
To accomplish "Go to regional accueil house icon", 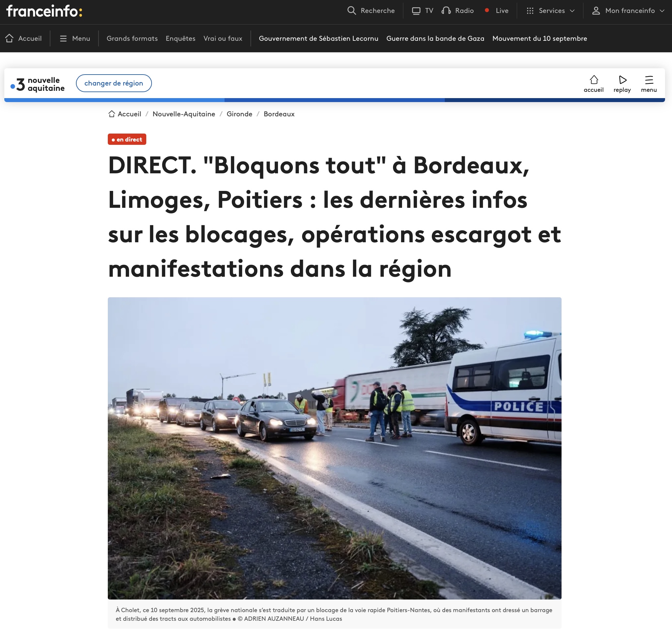I will tap(594, 80).
